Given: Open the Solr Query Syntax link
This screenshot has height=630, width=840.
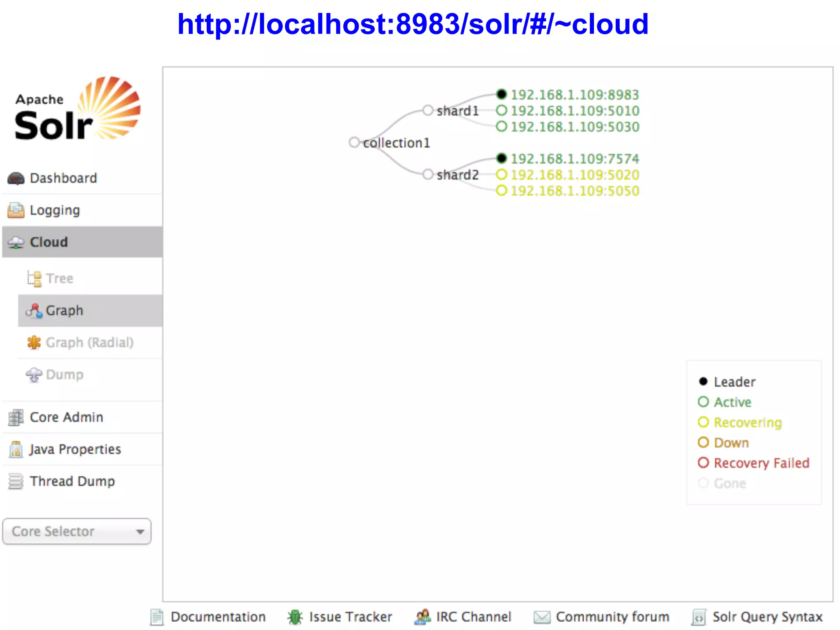Looking at the screenshot, I should pyautogui.click(x=767, y=617).
